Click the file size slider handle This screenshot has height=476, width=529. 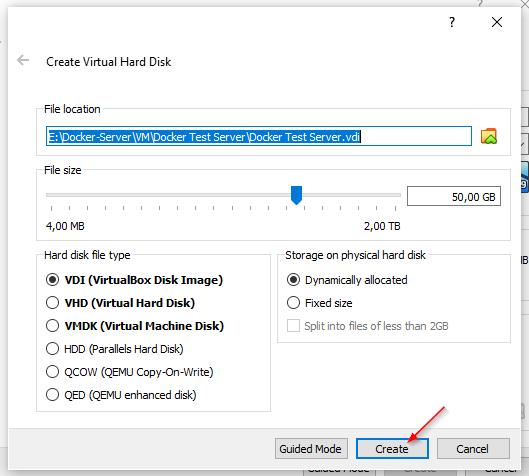(x=296, y=195)
